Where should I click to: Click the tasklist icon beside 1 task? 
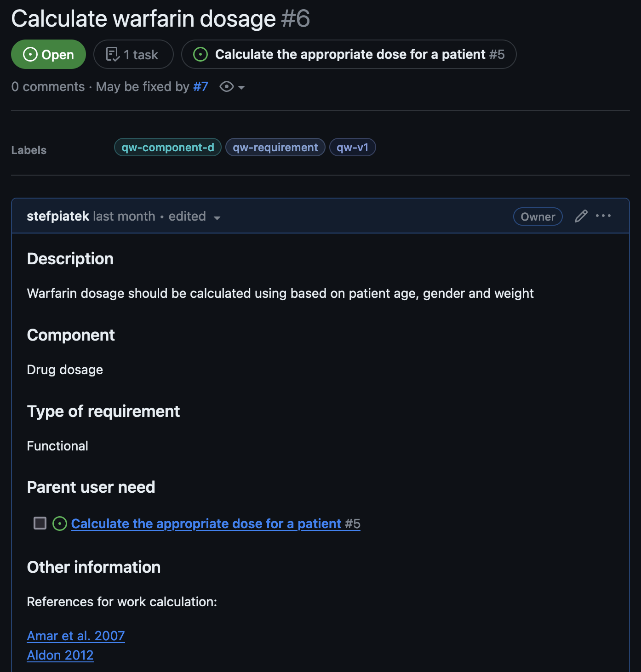point(113,54)
